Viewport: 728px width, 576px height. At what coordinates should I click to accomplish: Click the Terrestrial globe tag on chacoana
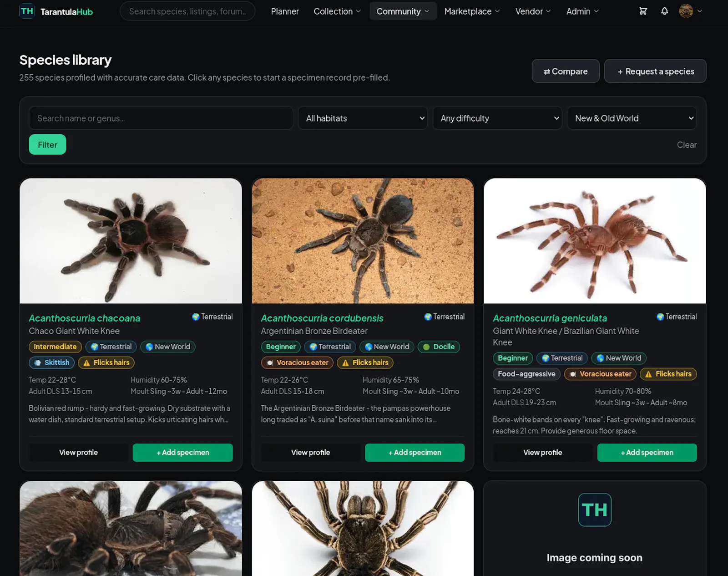(111, 347)
